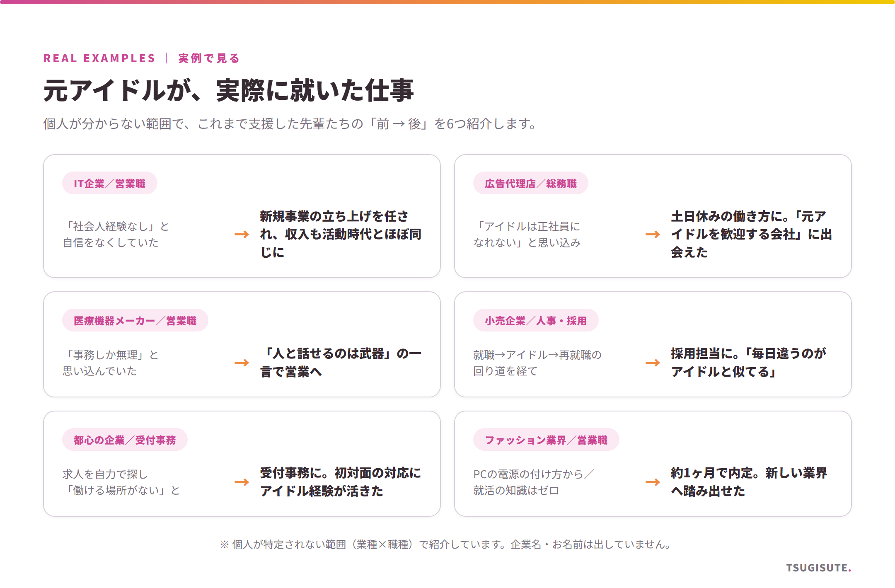Click the orange arrow in the 都心の企業 card
This screenshot has height=588, width=895.
click(x=242, y=482)
